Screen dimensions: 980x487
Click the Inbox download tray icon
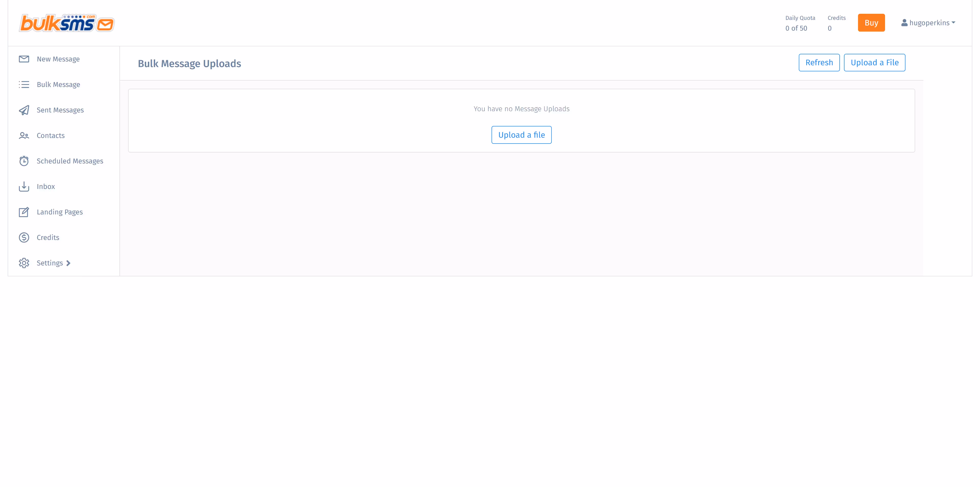click(x=24, y=186)
